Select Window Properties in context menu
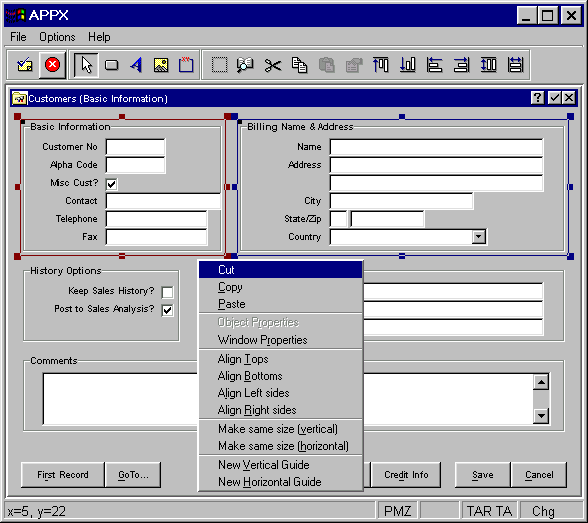 coord(280,340)
